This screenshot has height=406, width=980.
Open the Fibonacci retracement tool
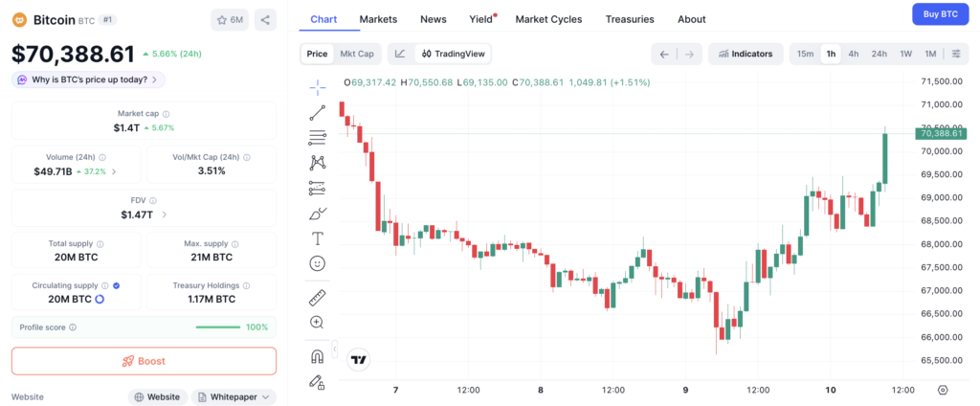coord(318,138)
